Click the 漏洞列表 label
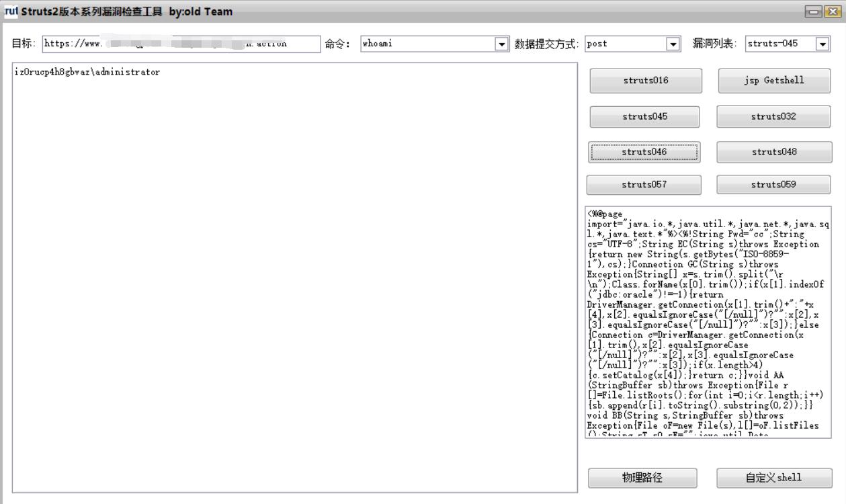Viewport: 846px width, 504px height. click(x=715, y=44)
